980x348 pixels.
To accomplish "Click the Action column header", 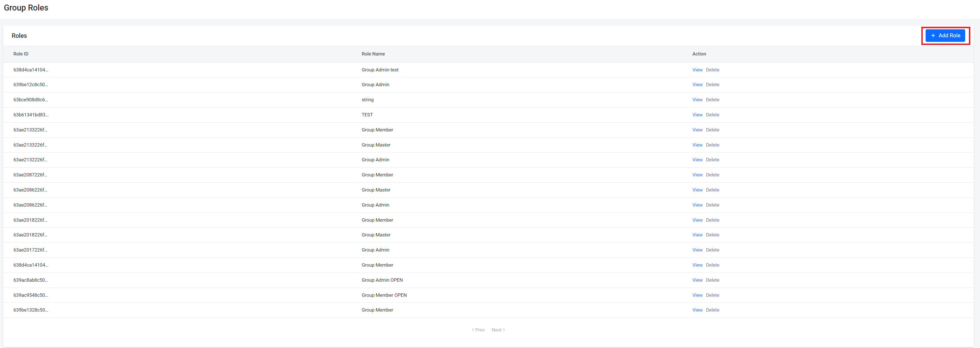I will (699, 54).
